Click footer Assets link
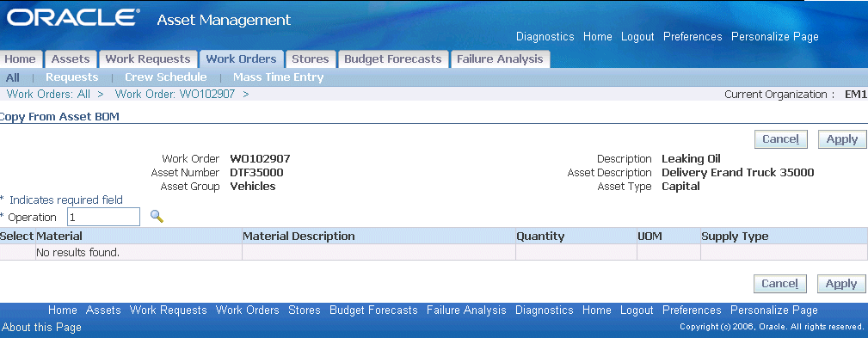This screenshot has width=868, height=338. (103, 310)
